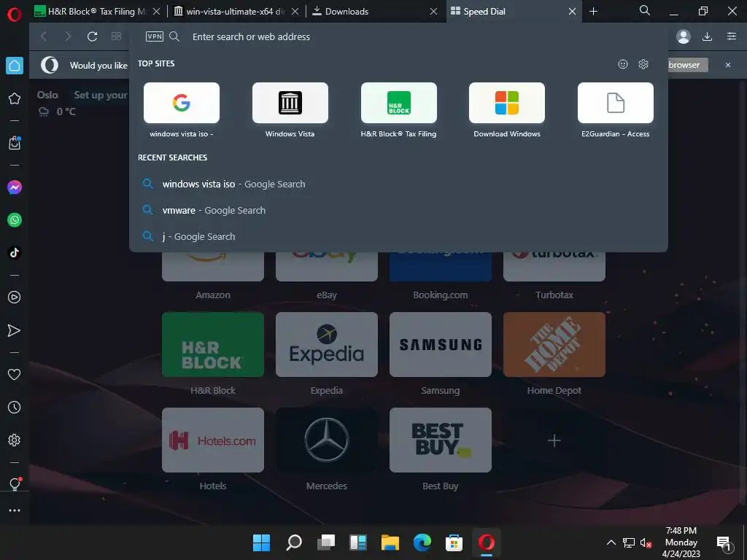Open Mercedes speed dial tile

(327, 440)
